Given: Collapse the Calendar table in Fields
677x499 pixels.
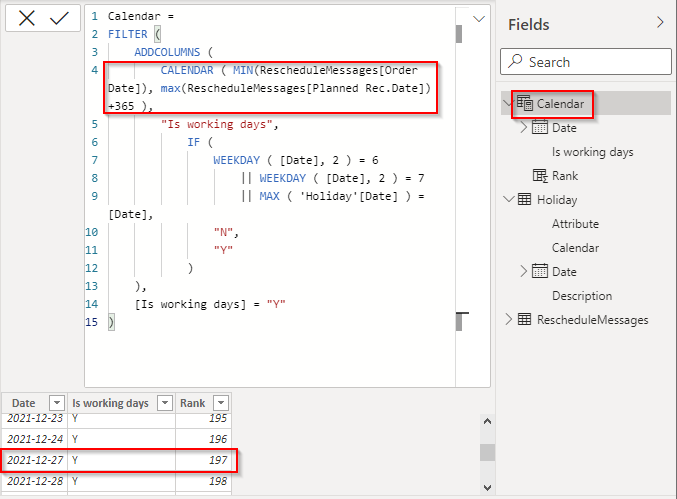Looking at the screenshot, I should [507, 104].
